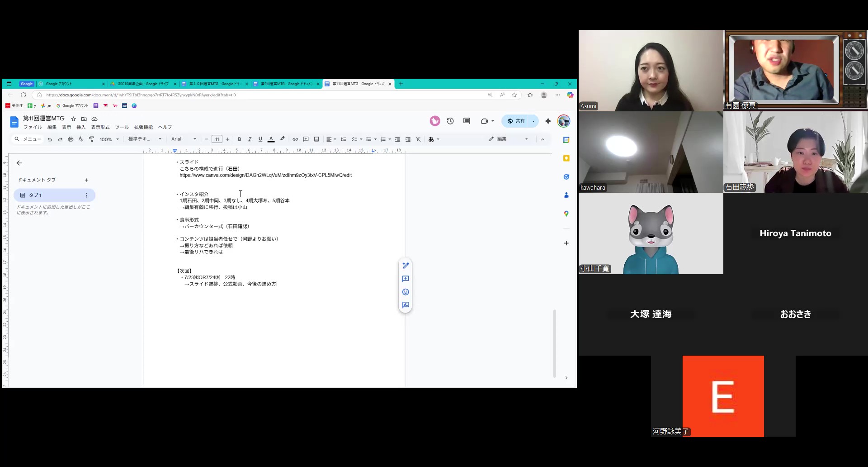Click the insert image icon
This screenshot has height=467, width=868.
(x=316, y=139)
